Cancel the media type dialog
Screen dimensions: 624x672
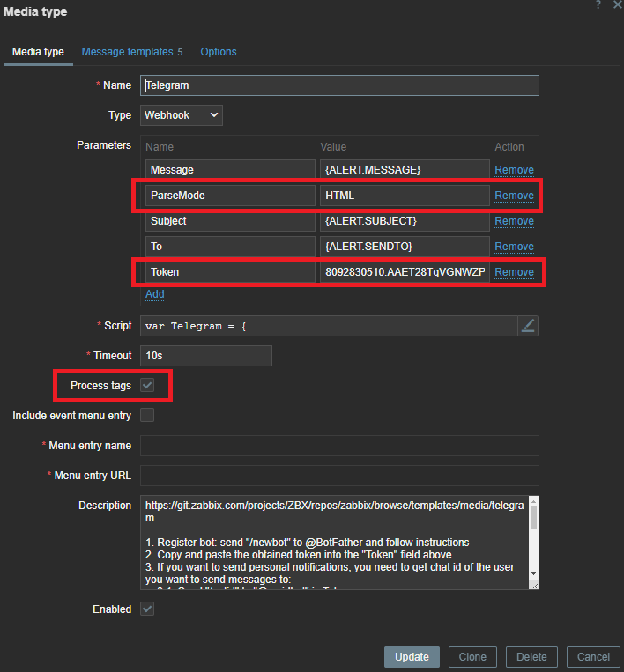pyautogui.click(x=593, y=657)
